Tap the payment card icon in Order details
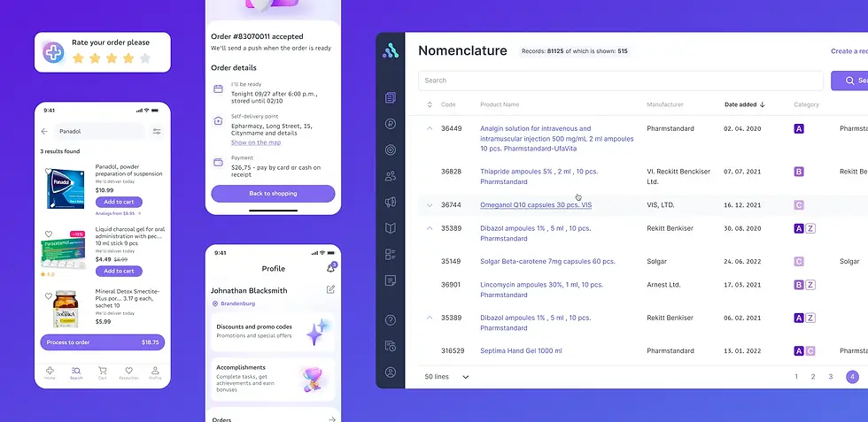868x422 pixels. pos(218,162)
